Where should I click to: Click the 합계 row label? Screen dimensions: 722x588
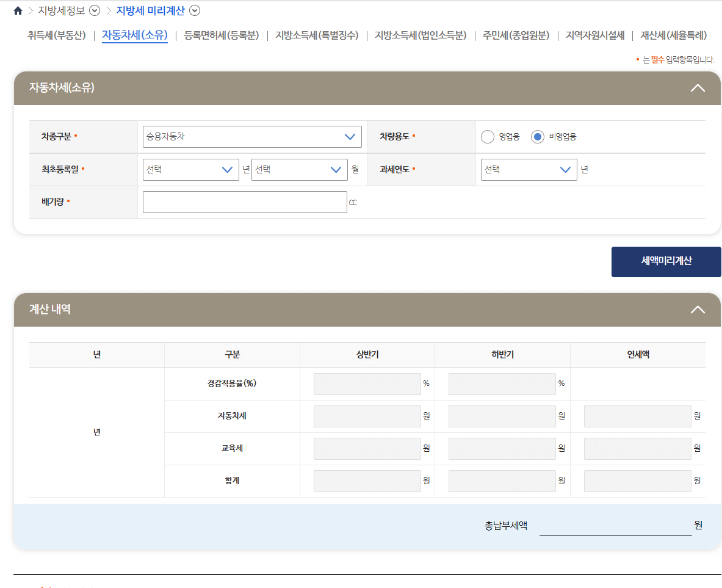[x=232, y=481]
